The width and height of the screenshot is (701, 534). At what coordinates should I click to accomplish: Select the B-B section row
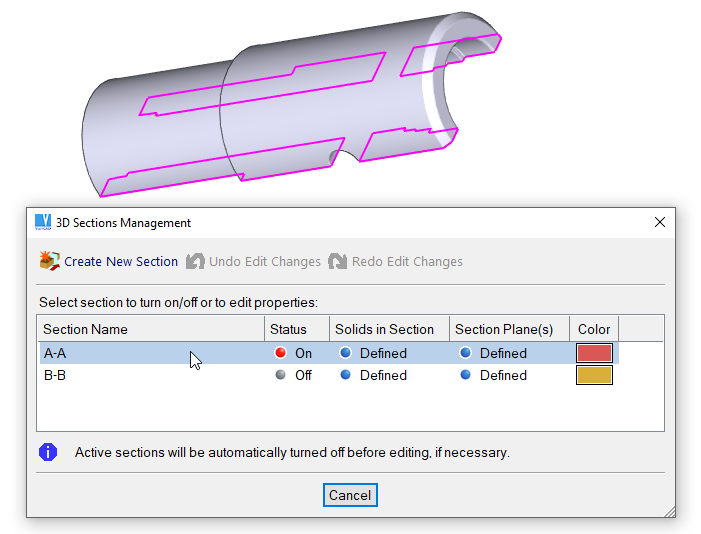click(150, 375)
